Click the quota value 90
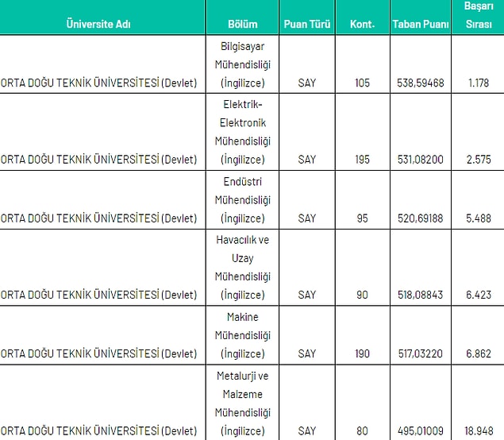The height and width of the screenshot is (440, 504). [x=362, y=295]
